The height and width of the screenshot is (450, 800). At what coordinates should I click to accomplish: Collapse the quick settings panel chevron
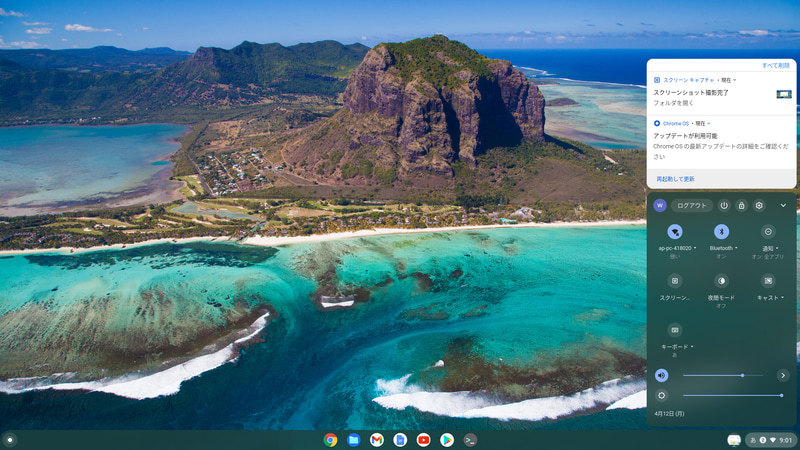click(783, 205)
